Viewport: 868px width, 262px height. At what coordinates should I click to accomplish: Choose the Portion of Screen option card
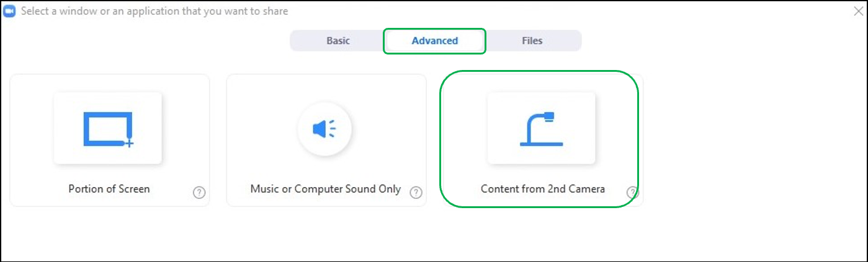coord(110,141)
